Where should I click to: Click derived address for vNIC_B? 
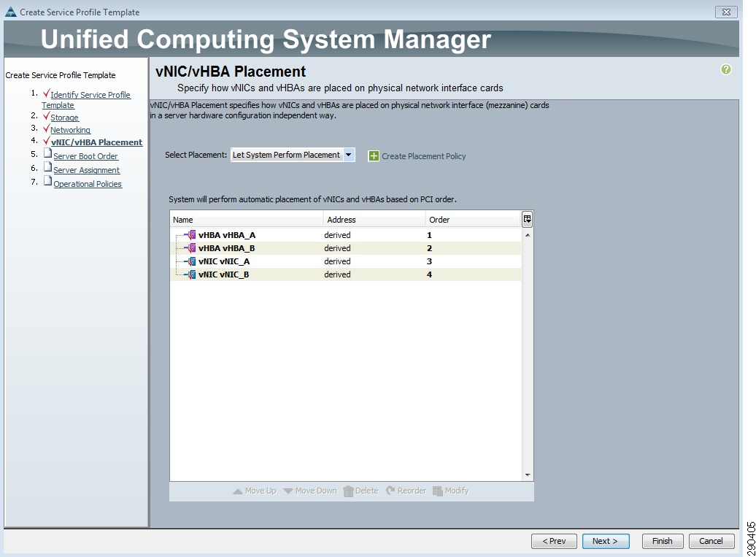(x=337, y=274)
